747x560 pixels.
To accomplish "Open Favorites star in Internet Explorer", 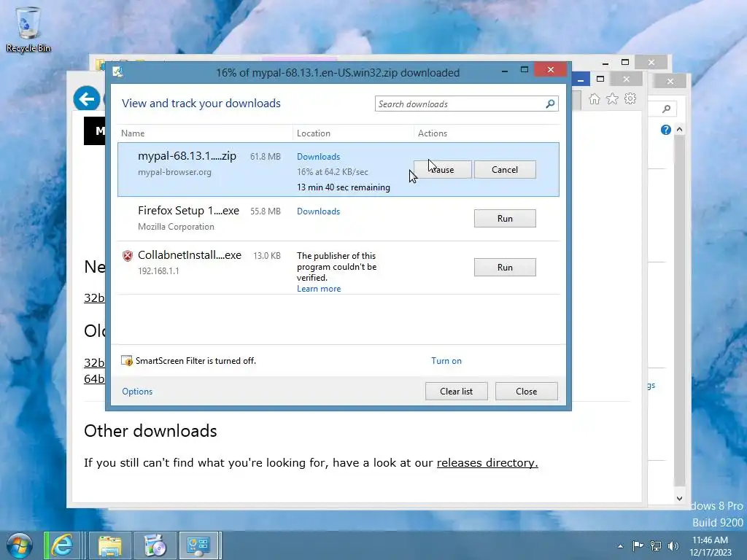I will tap(612, 99).
